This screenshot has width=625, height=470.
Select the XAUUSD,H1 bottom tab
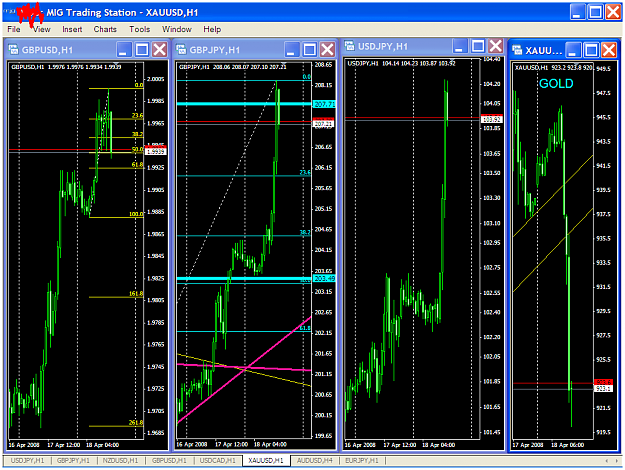click(x=266, y=460)
